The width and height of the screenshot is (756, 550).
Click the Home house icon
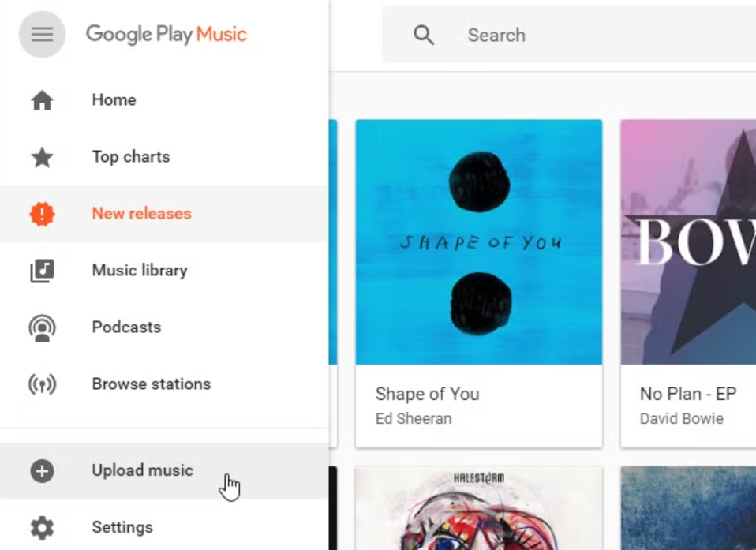coord(42,100)
